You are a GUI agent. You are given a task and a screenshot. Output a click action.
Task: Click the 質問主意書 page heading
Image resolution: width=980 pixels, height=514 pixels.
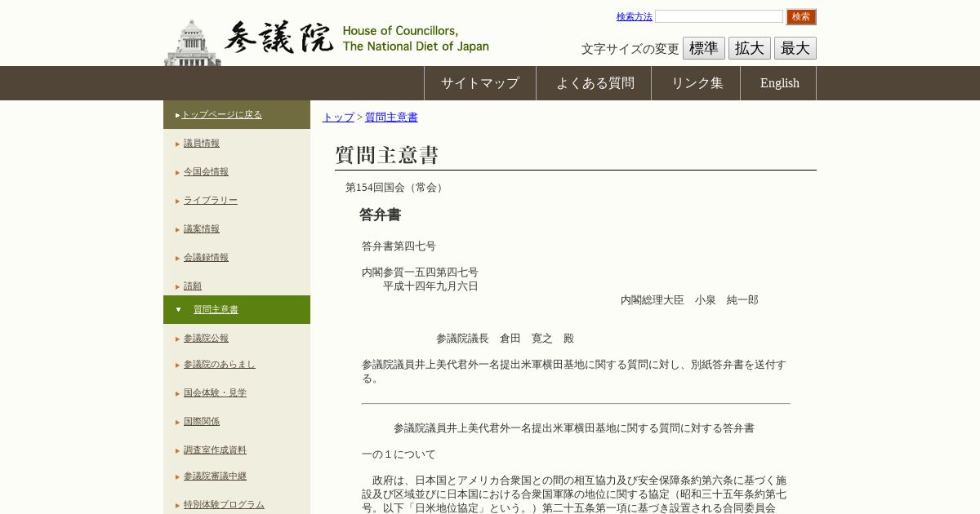tap(387, 155)
